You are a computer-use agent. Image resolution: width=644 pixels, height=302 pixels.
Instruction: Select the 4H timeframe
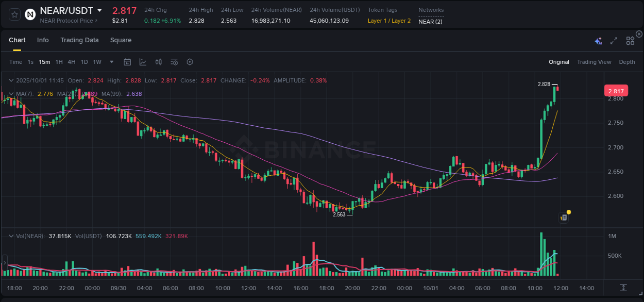click(71, 62)
